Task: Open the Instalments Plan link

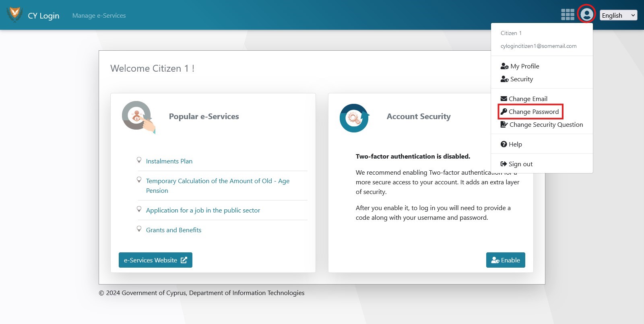Action: [169, 161]
